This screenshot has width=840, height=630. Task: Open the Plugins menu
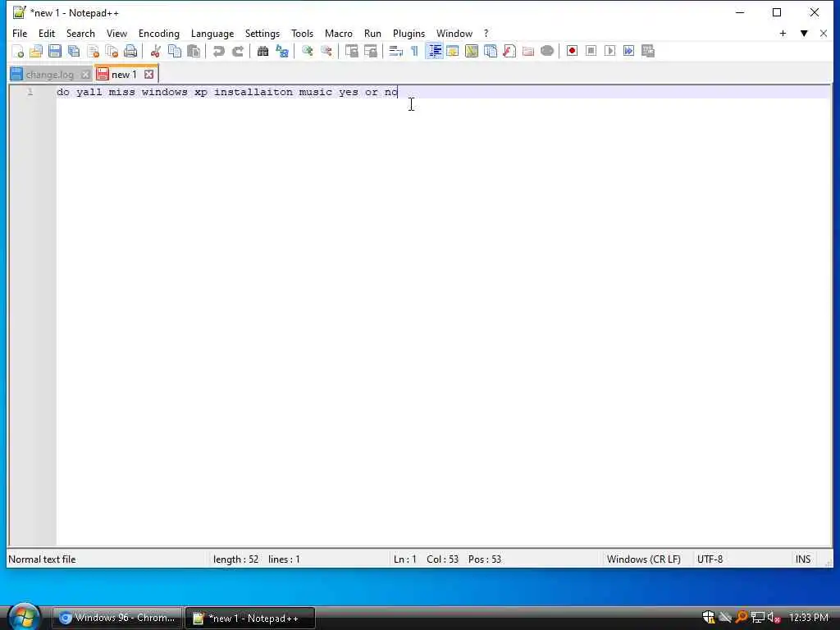[x=409, y=33]
